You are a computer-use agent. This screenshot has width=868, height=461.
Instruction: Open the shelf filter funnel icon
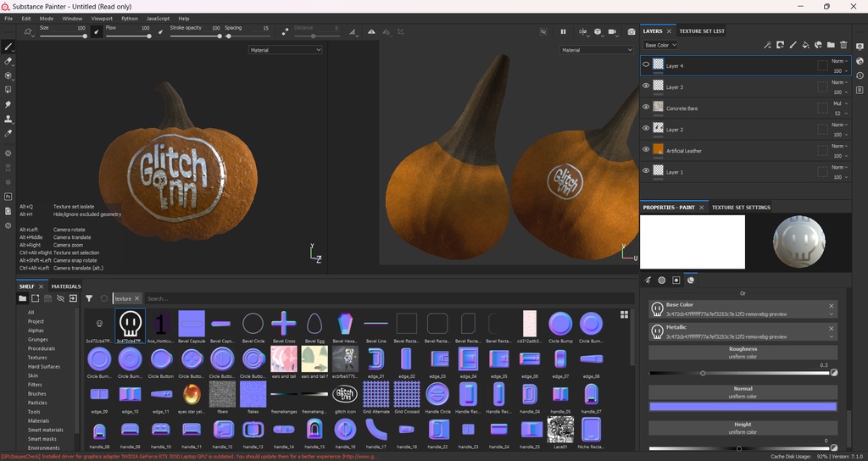tap(88, 298)
